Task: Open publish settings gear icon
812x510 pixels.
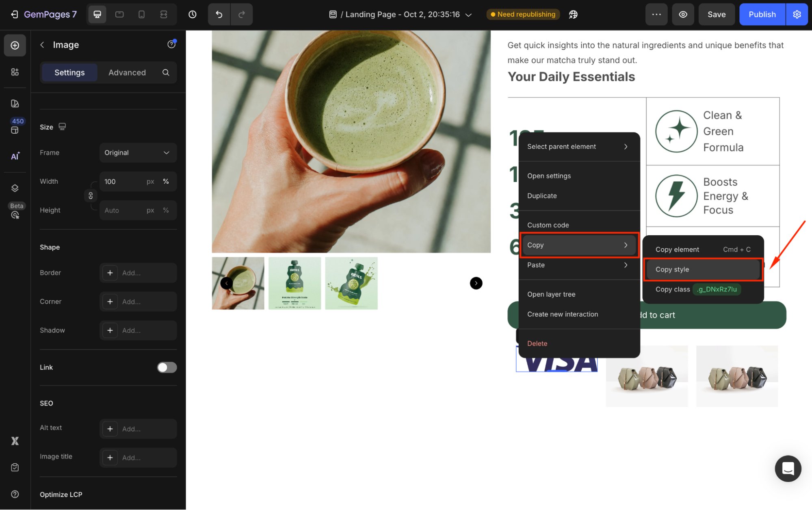Action: [x=797, y=15]
